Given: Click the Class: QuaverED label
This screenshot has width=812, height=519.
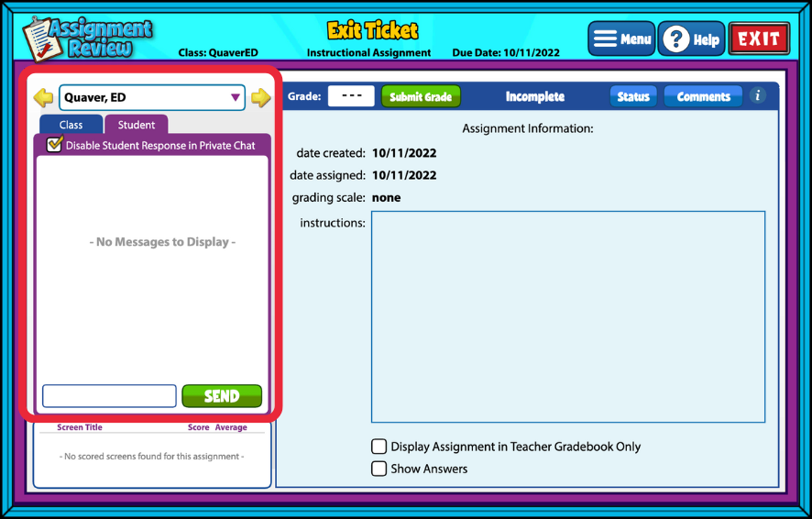Looking at the screenshot, I should coord(218,53).
